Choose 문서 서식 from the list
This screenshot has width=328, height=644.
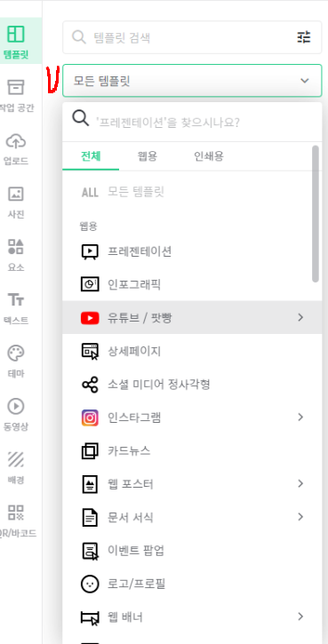pos(192,517)
